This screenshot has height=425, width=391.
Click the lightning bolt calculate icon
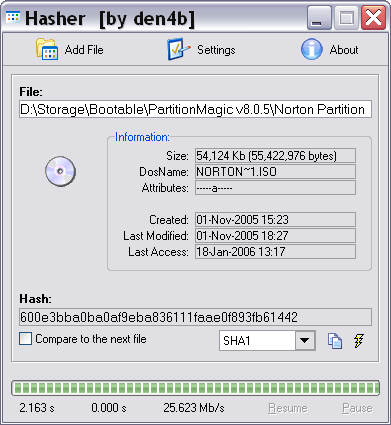359,341
